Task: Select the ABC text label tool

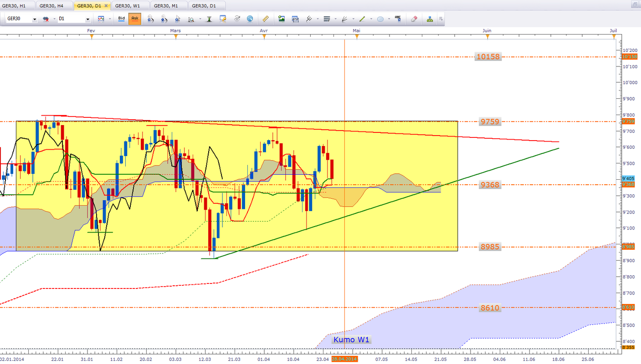Action: [x=398, y=19]
